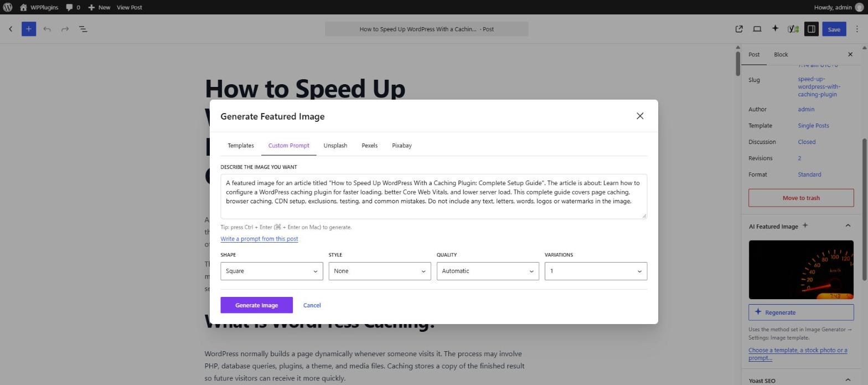Open the Style dropdown set to None
Viewport: 868px width, 385px height.
click(x=380, y=271)
